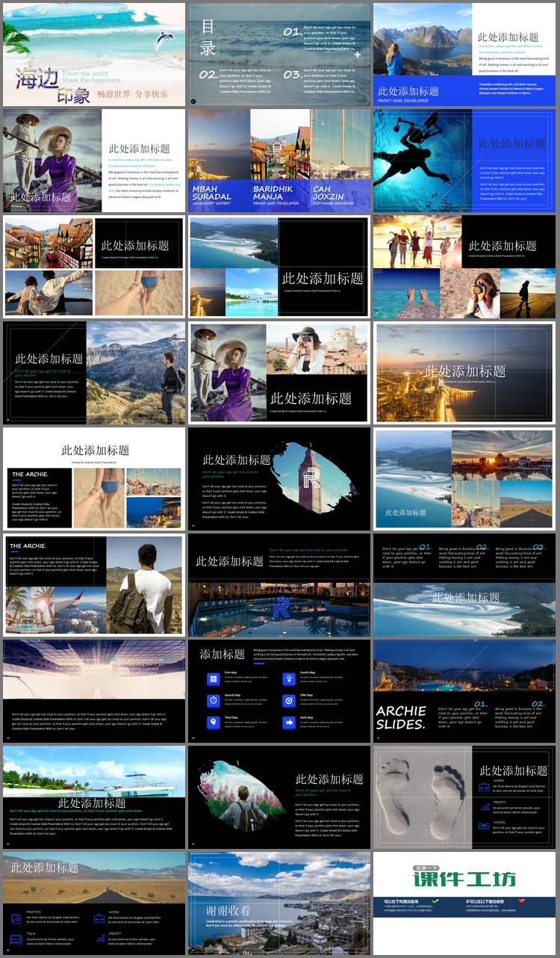Click the BARIDHIK MANJA name text
560x958 pixels.
click(273, 193)
